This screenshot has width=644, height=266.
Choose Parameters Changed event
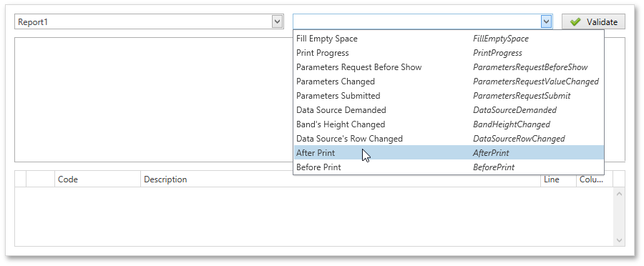449,82
